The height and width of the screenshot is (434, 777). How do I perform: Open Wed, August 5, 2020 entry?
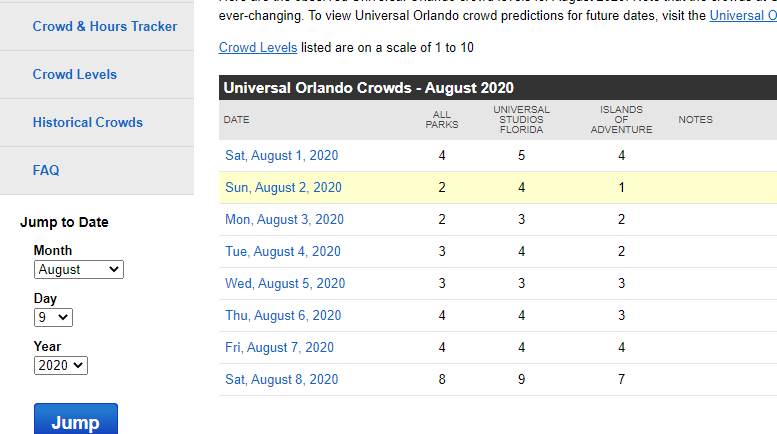pos(285,283)
